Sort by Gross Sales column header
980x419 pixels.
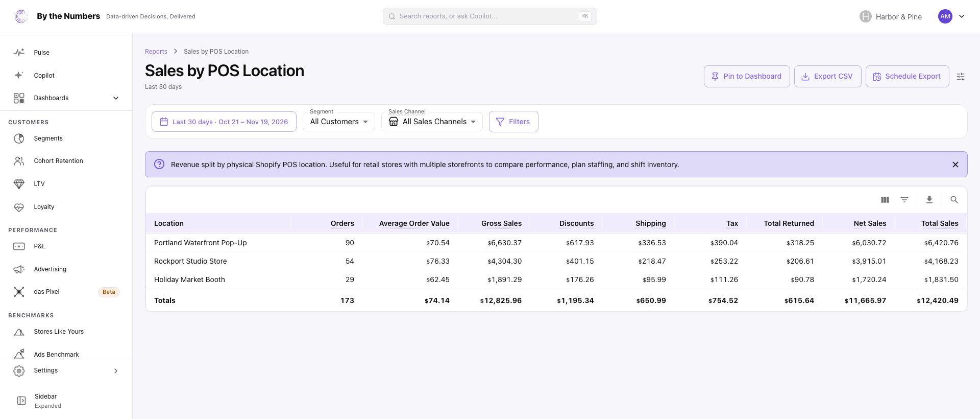[x=501, y=223]
